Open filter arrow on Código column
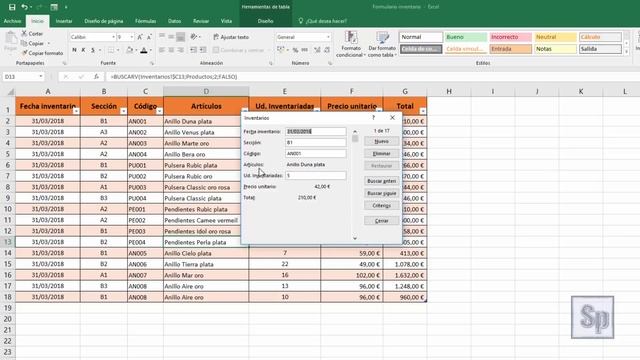Screen dimensions: 640x360 pos(159,111)
